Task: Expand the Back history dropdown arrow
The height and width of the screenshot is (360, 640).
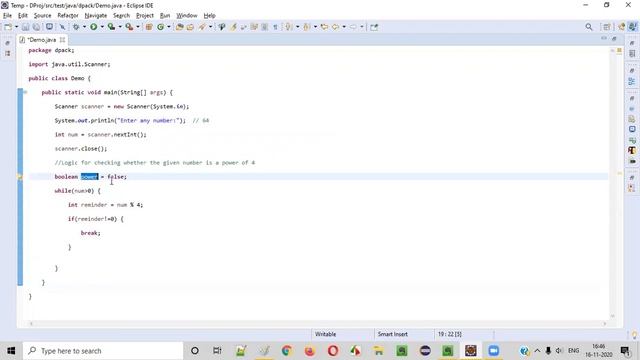Action: click(x=344, y=27)
